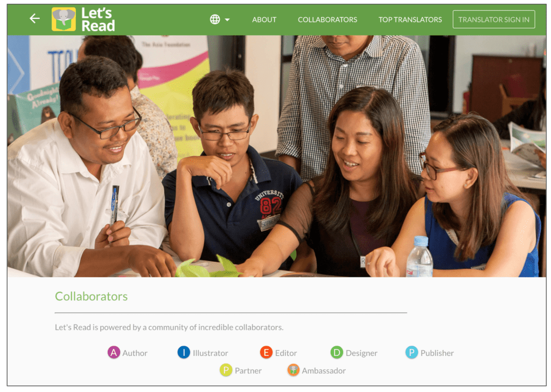Expand the language dropdown arrow
Screen dimensions: 551x392
227,20
